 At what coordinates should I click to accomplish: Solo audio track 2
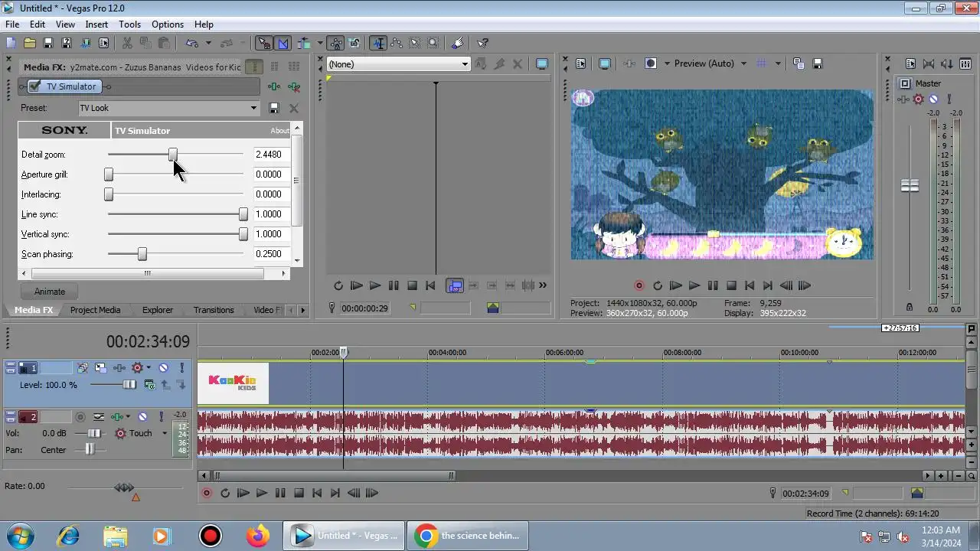pyautogui.click(x=161, y=417)
